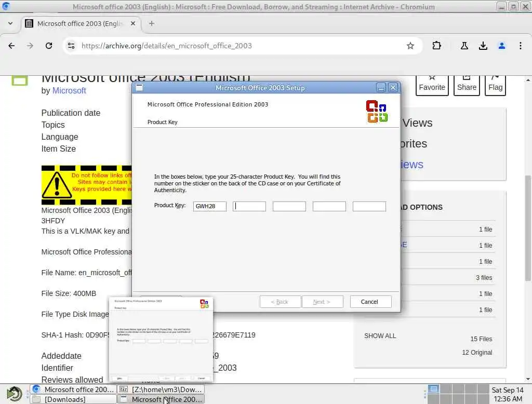Open Chromium three-dot menu
This screenshot has height=404, width=532.
click(x=521, y=46)
